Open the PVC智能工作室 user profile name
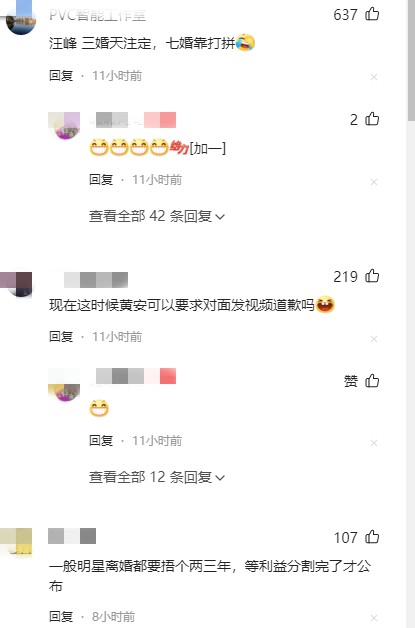 click(x=97, y=15)
